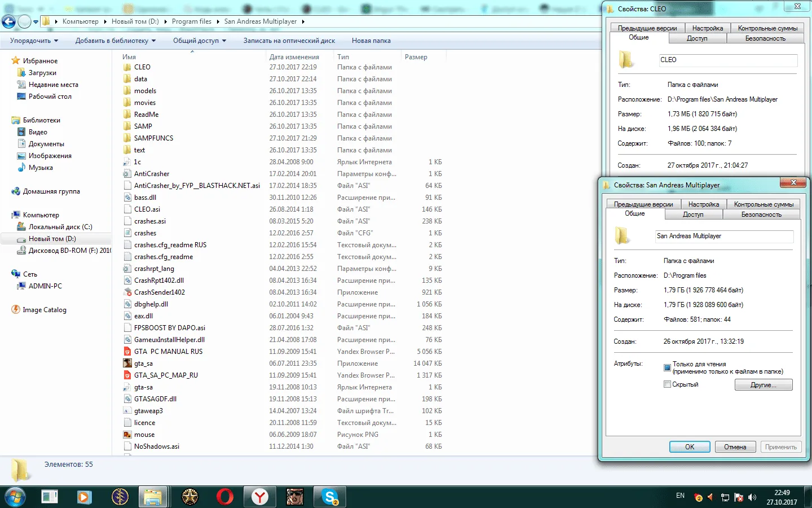Open the 'Упорядочить' dropdown menu
The width and height of the screenshot is (812, 508).
[x=34, y=41]
